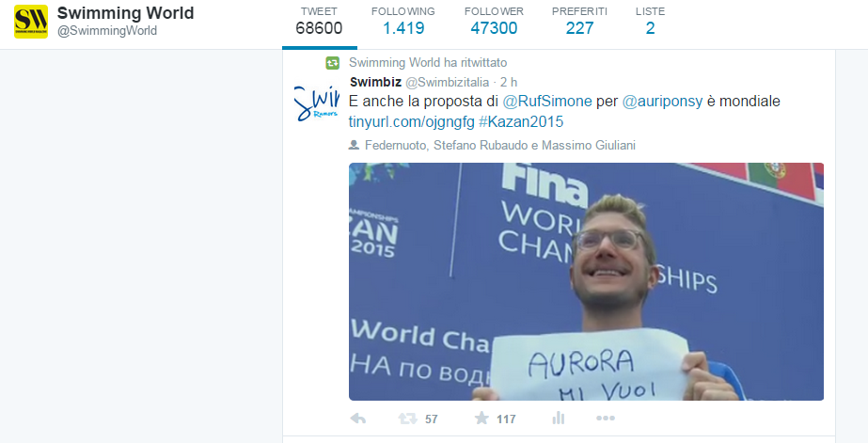
Task: Open the three-dots more options menu
Action: point(606,419)
